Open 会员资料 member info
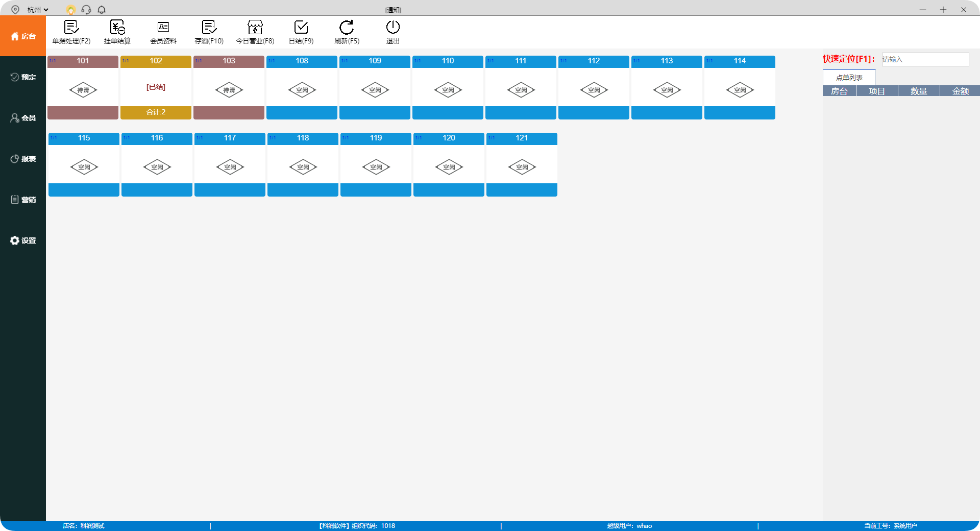Viewport: 980px width, 531px height. pyautogui.click(x=163, y=32)
